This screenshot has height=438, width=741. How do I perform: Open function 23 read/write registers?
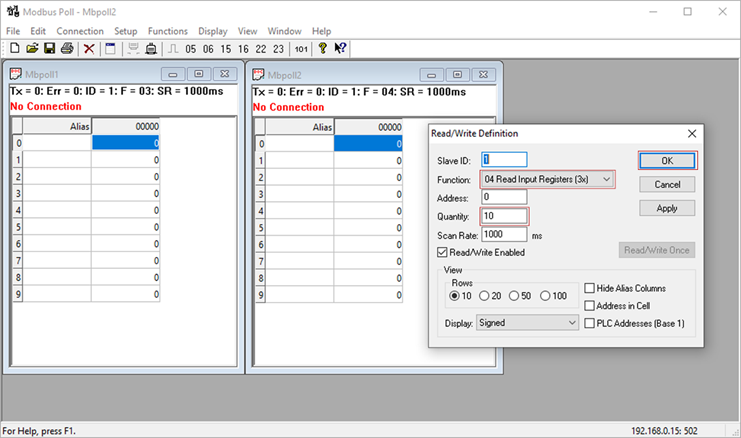pyautogui.click(x=278, y=49)
